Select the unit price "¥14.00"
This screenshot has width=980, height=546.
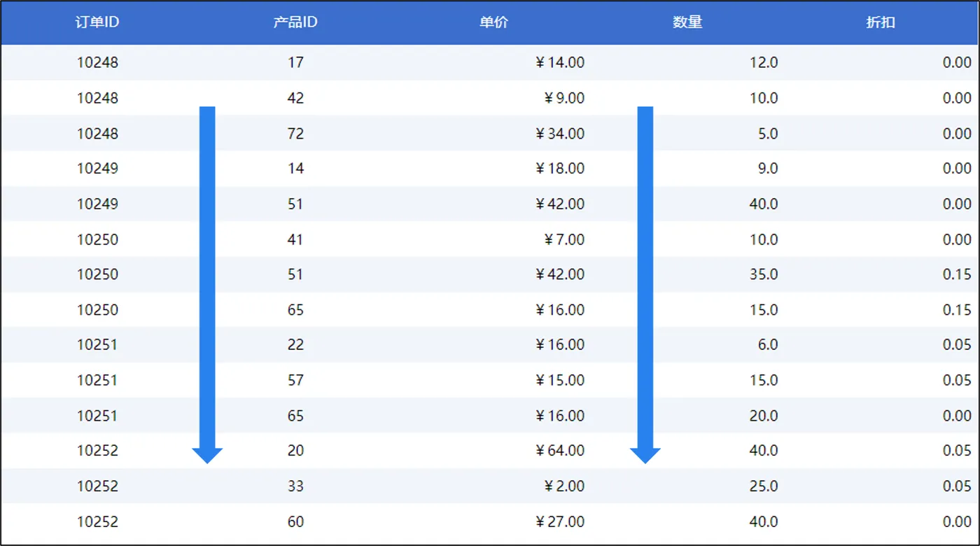click(x=559, y=62)
